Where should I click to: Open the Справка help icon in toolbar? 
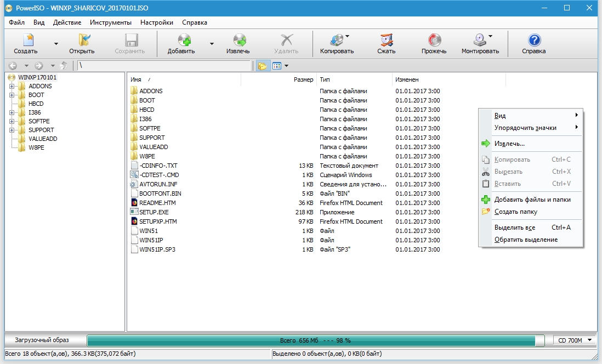coord(533,41)
